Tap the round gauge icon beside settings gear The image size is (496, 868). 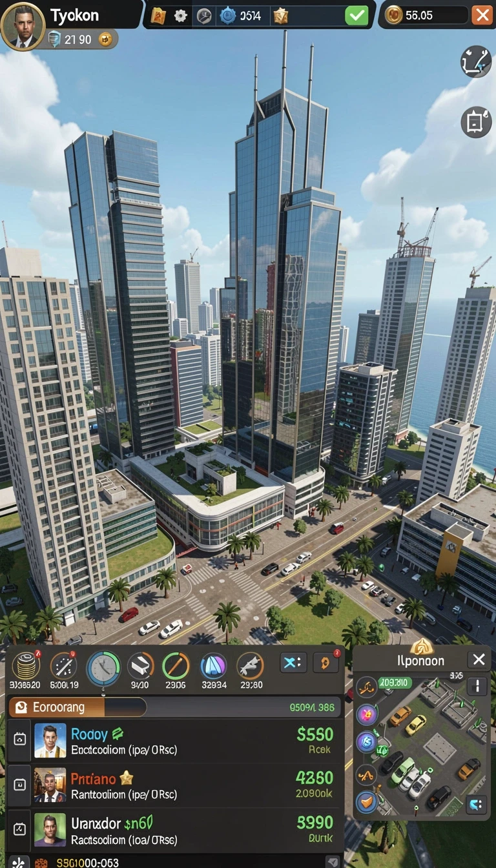click(x=204, y=15)
